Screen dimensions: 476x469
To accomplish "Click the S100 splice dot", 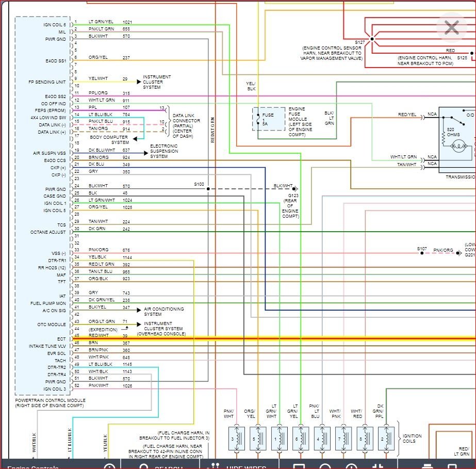I will pyautogui.click(x=208, y=189).
